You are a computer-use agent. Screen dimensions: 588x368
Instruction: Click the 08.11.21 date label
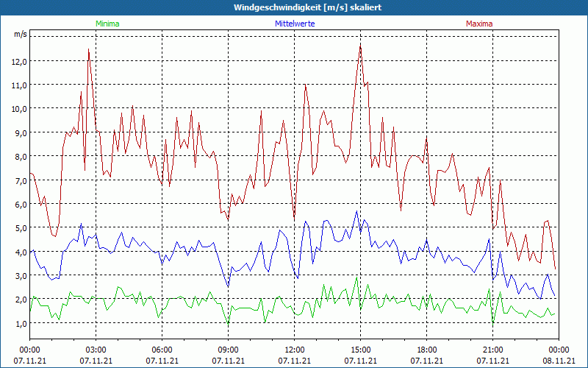(x=559, y=361)
